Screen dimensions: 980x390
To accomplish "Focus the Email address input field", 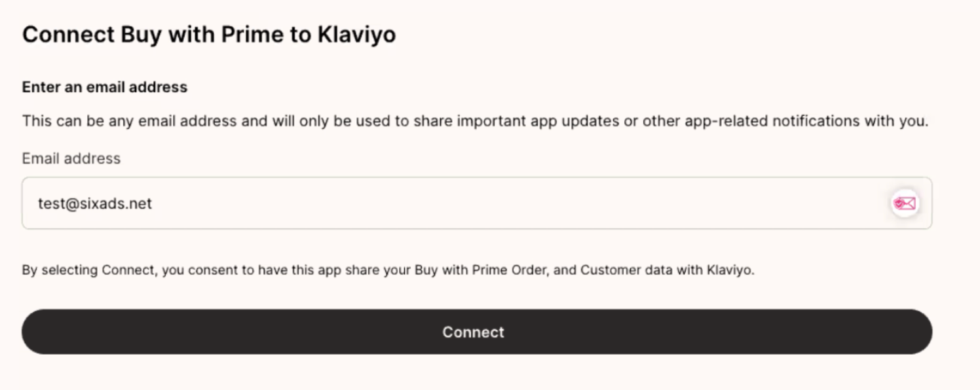I will click(x=459, y=204).
